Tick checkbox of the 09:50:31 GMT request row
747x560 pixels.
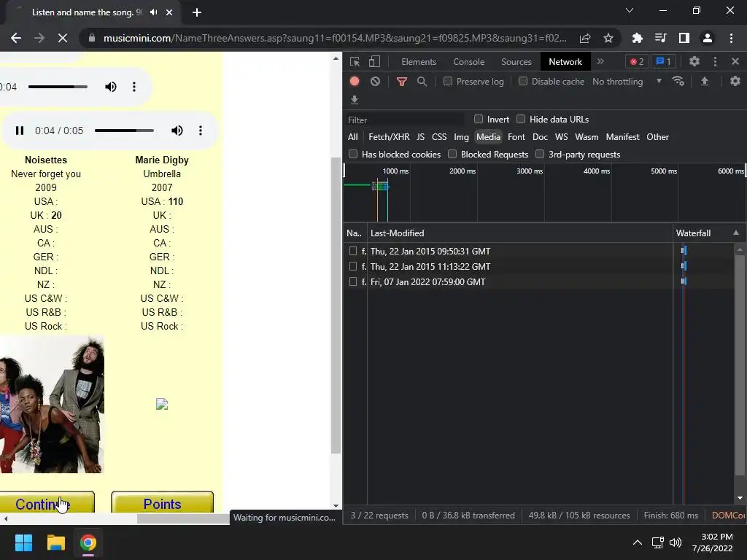coord(353,251)
